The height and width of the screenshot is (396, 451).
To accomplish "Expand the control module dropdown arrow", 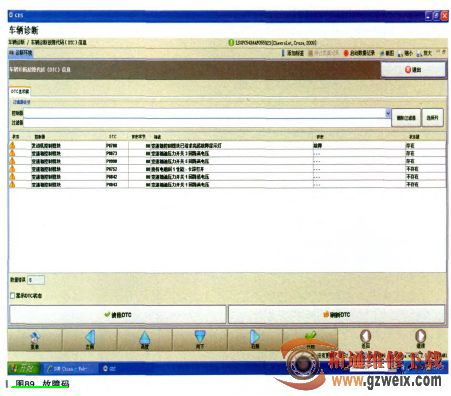I will click(388, 113).
